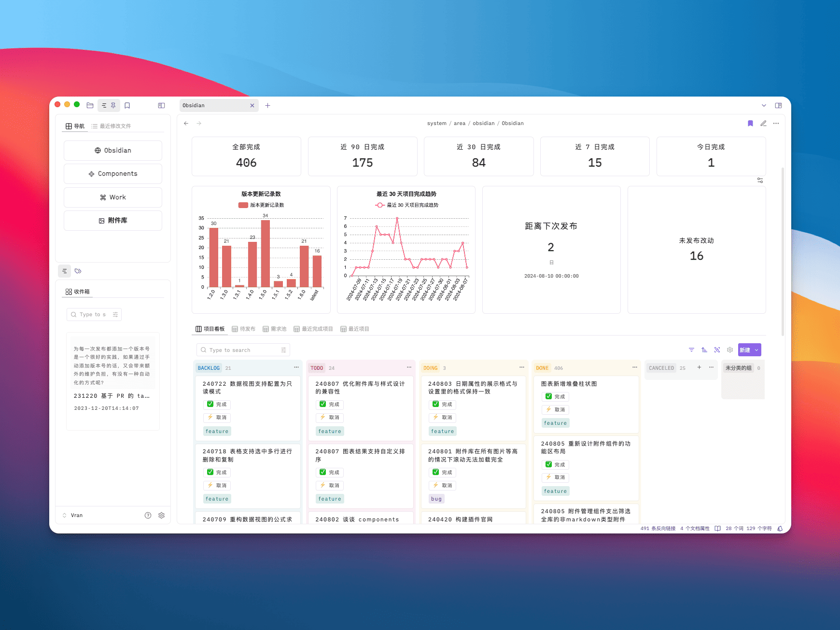Screen dimensions: 840x630
Task: Toggle 完成 checkbox on 240805 重新设计 card
Action: point(548,464)
